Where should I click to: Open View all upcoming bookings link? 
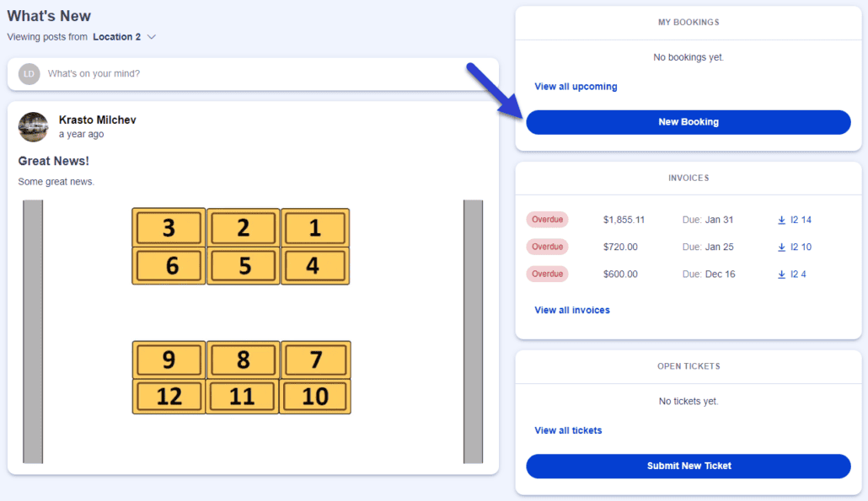coord(576,87)
